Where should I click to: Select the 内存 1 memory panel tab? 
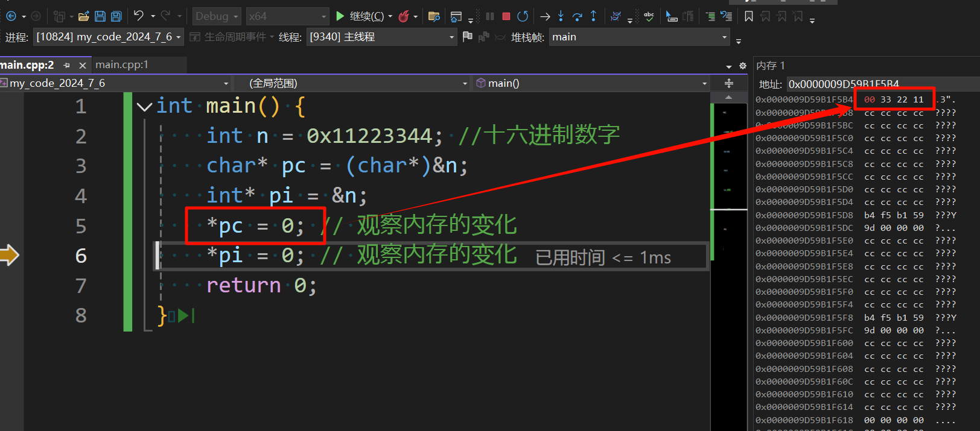pos(771,65)
